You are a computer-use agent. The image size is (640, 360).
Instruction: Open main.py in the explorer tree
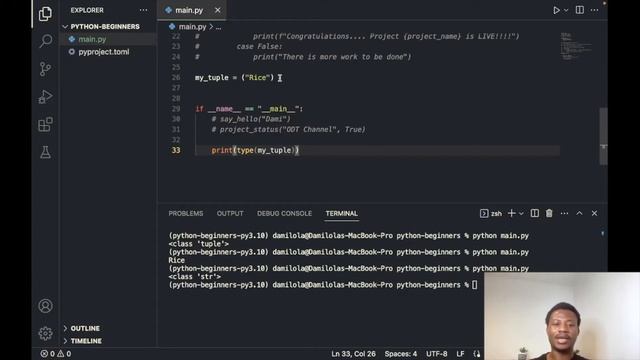[92, 39]
